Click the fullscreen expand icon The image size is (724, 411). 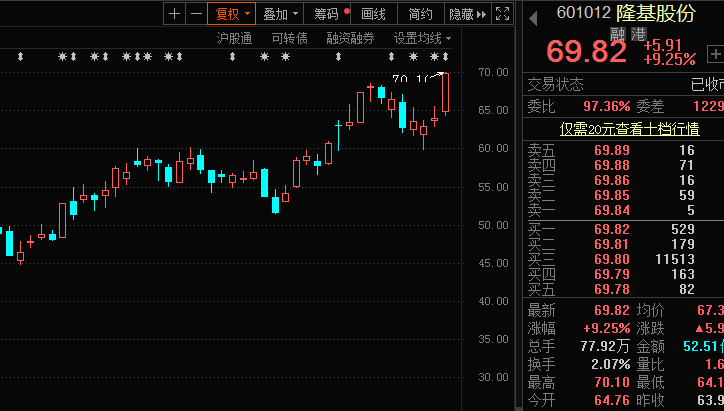503,14
